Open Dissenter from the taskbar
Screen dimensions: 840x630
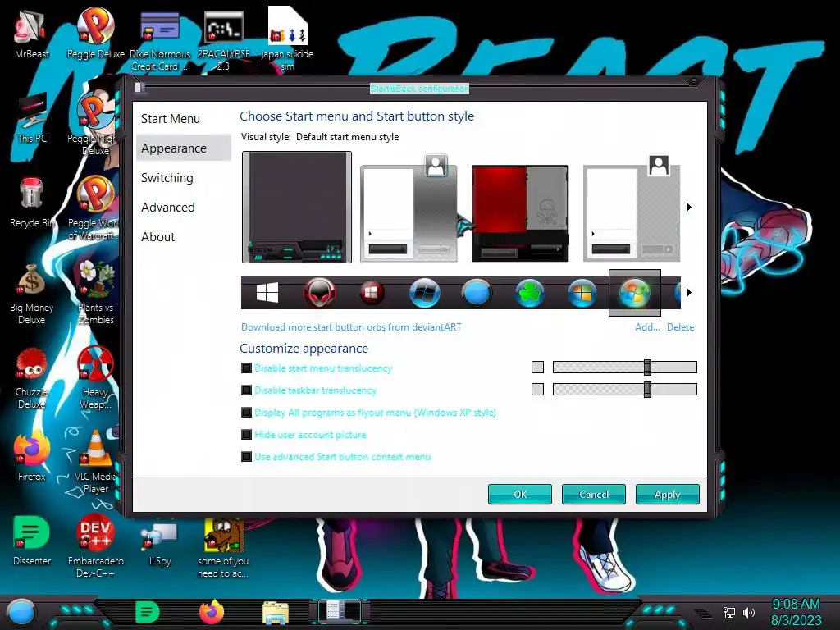pyautogui.click(x=148, y=612)
